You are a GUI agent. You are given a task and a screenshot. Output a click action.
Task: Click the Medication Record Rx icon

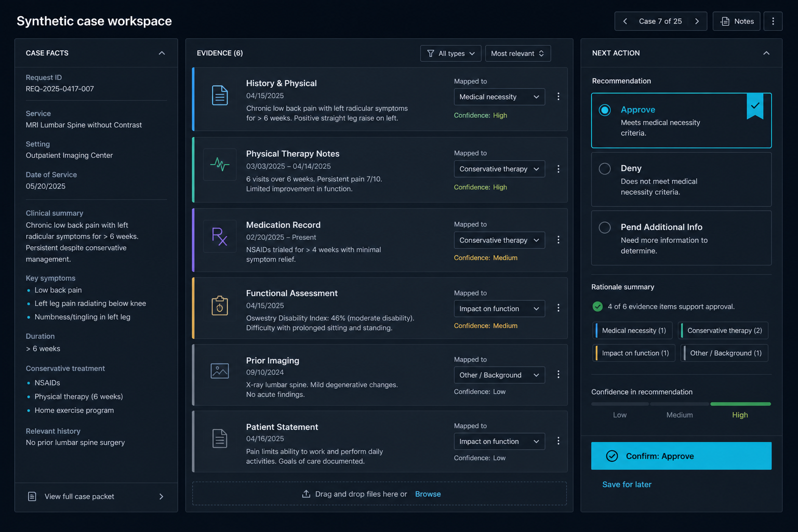tap(220, 236)
